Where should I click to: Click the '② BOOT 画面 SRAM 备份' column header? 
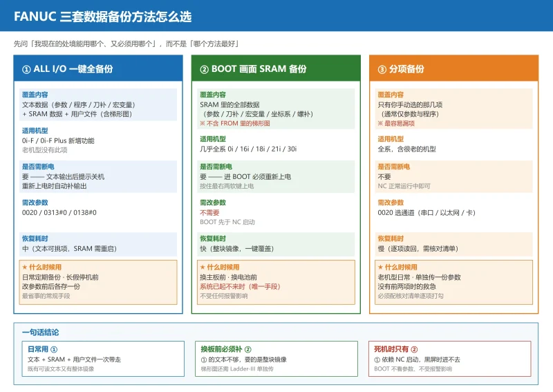point(276,68)
